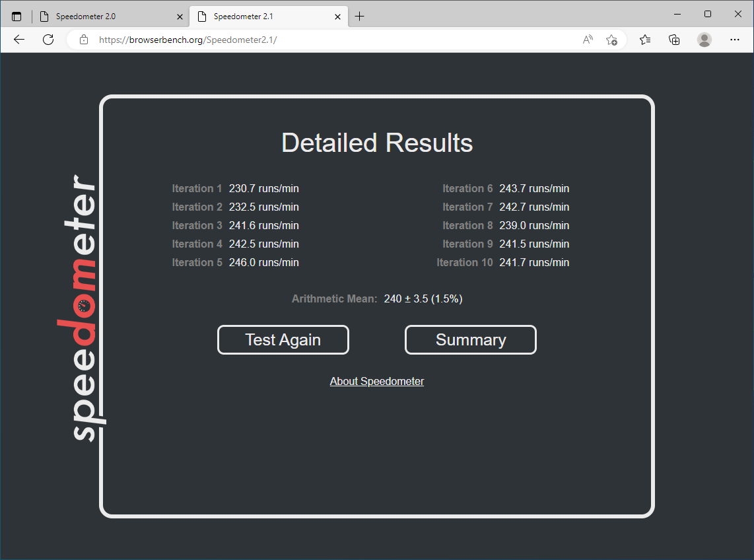The height and width of the screenshot is (560, 754).
Task: Select Iteration 6 value 243.7 runs/min
Action: pos(534,188)
